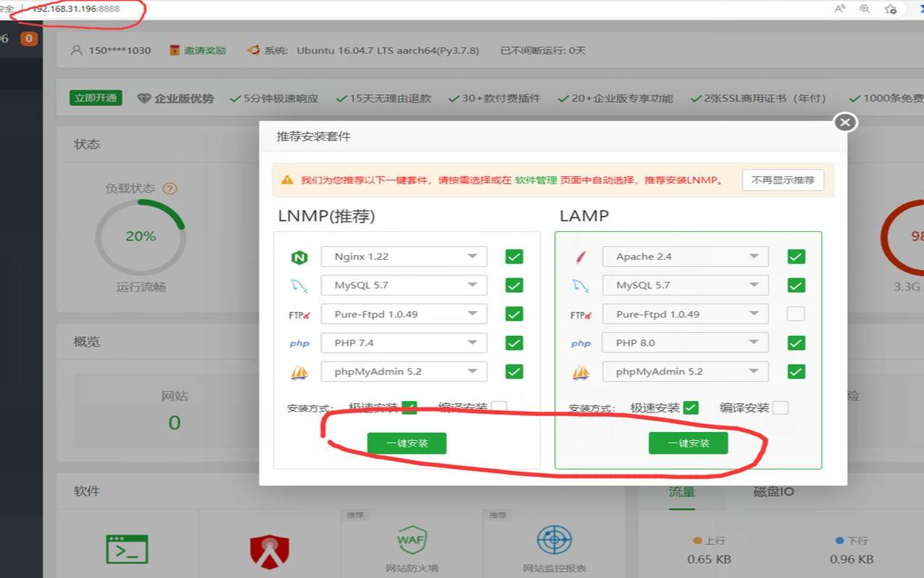Screen dimensions: 924x578
Task: Click the diamond icon for 企业版优势
Action: (x=144, y=98)
